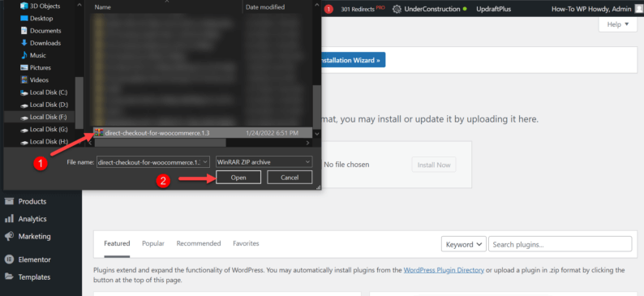Screen dimensions: 644x296
Task: Click the Installation Wizard button
Action: pos(352,60)
